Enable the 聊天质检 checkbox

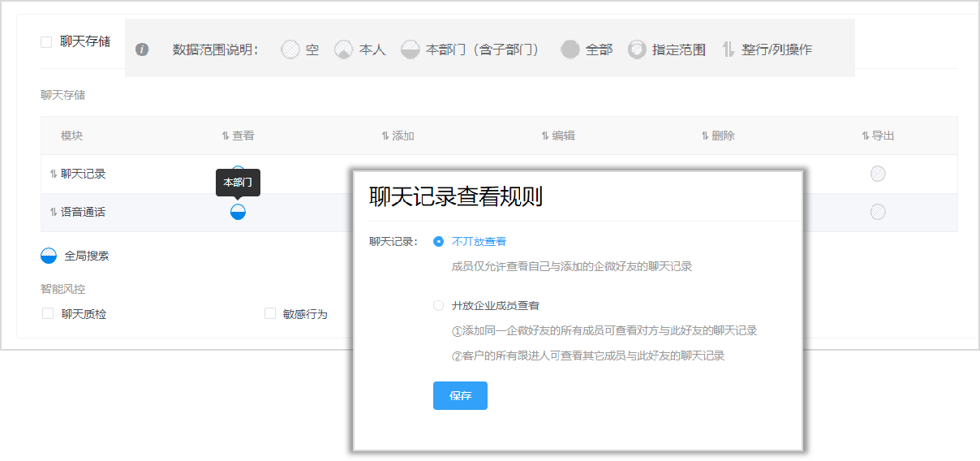click(x=48, y=313)
